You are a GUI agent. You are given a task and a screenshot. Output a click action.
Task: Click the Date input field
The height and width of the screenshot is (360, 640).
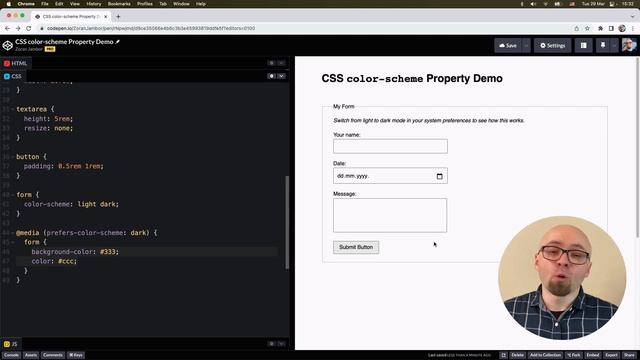(x=390, y=176)
